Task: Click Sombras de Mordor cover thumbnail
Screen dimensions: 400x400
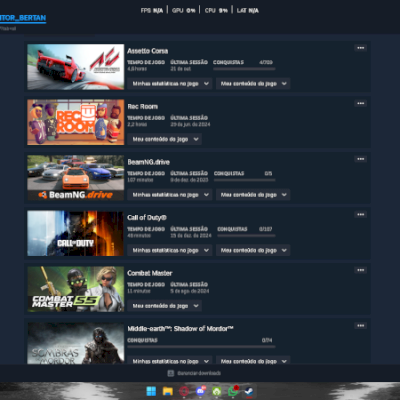Action: (x=76, y=343)
